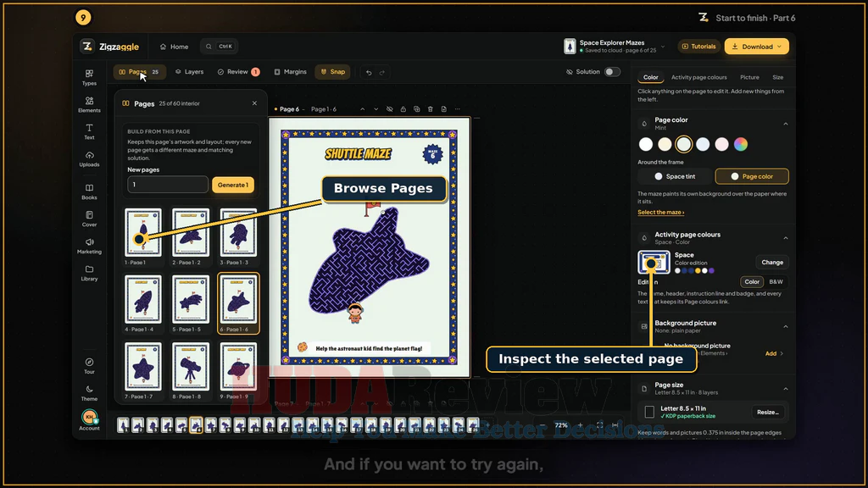868x488 pixels.
Task: Move Page 6 up with arrow
Action: tap(363, 109)
